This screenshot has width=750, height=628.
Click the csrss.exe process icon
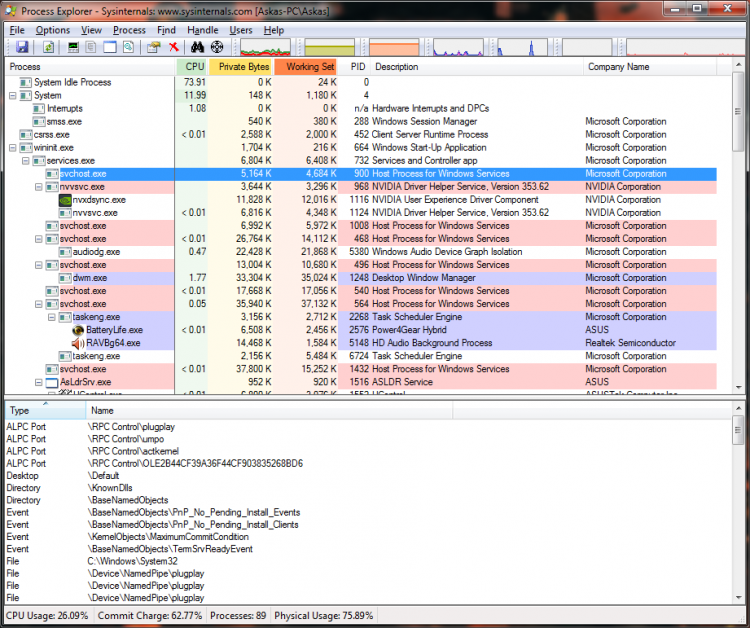(26, 134)
